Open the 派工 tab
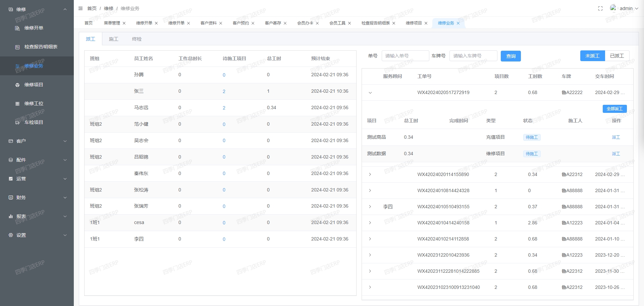Screen dimensions: 644x306 pyautogui.click(x=91, y=39)
